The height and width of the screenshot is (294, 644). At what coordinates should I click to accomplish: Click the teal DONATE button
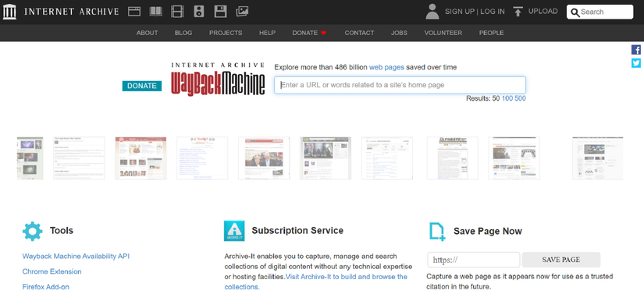(x=142, y=86)
